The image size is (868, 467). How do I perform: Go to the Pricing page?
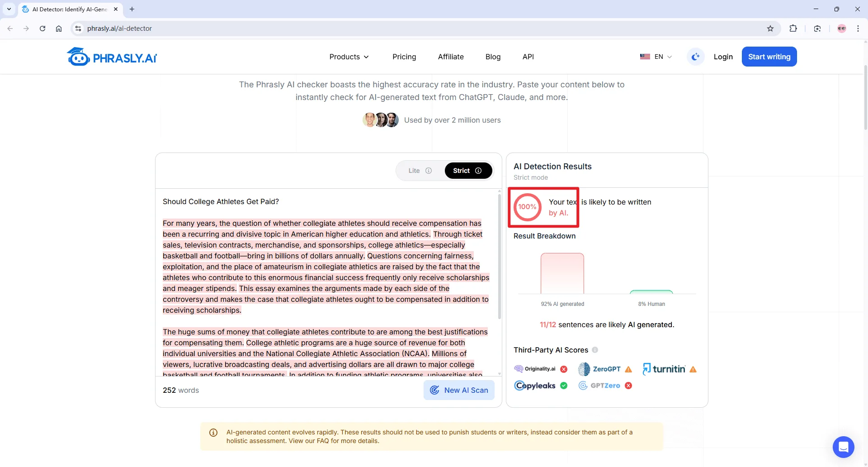(404, 57)
